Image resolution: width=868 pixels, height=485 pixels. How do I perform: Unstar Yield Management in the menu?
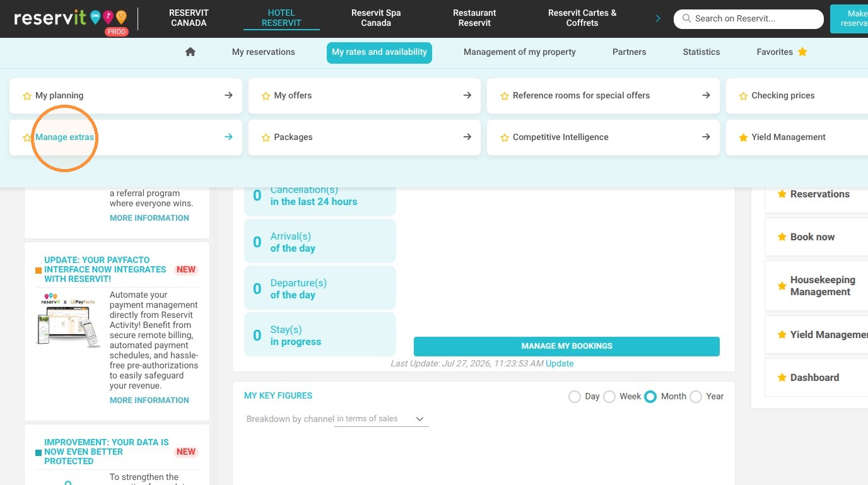pyautogui.click(x=743, y=137)
